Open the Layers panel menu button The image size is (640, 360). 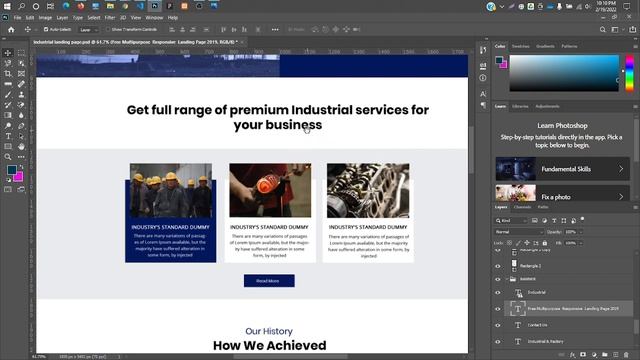635,207
